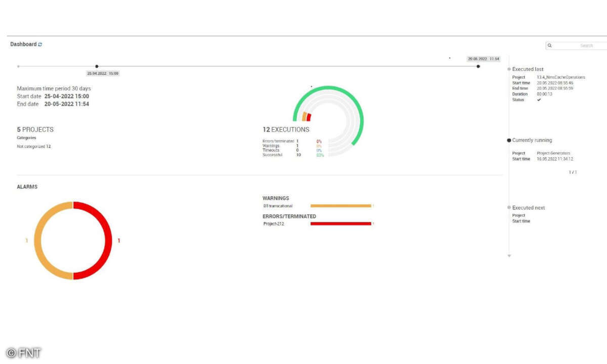Open the running Project-Generators entry
The image size is (607, 364).
tap(553, 153)
